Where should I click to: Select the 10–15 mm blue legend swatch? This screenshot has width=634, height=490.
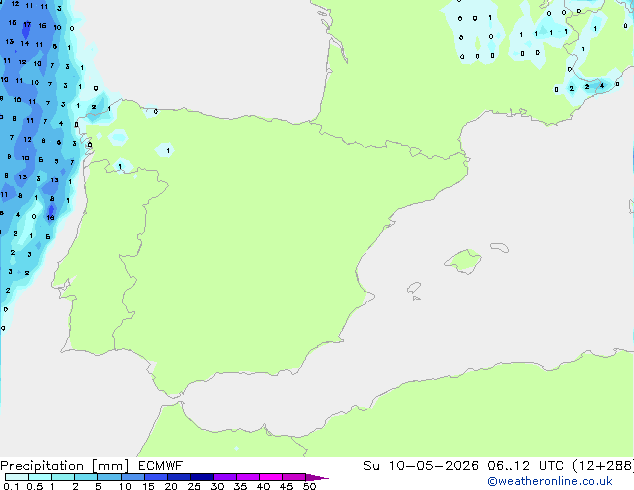coord(132,477)
